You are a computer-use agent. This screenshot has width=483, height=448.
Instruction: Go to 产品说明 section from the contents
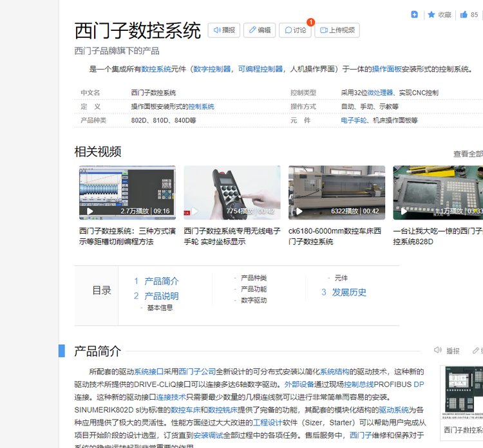coord(161,296)
